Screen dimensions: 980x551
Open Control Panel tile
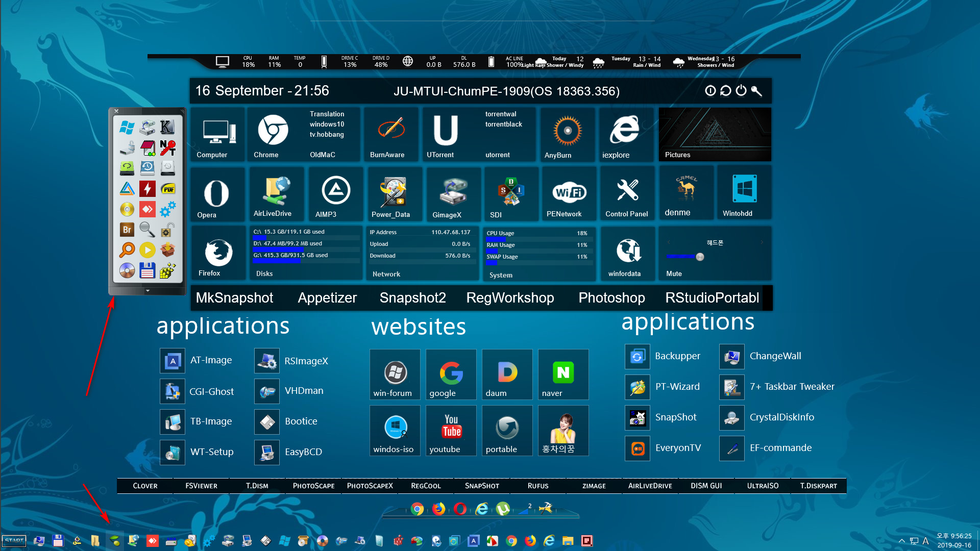627,194
